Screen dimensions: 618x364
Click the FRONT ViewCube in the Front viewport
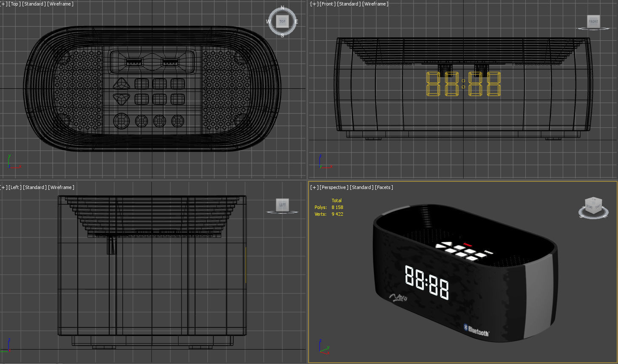(593, 21)
